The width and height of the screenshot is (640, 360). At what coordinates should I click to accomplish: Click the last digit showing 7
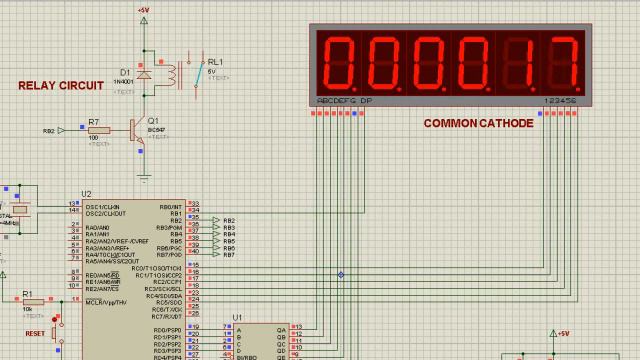[x=564, y=63]
